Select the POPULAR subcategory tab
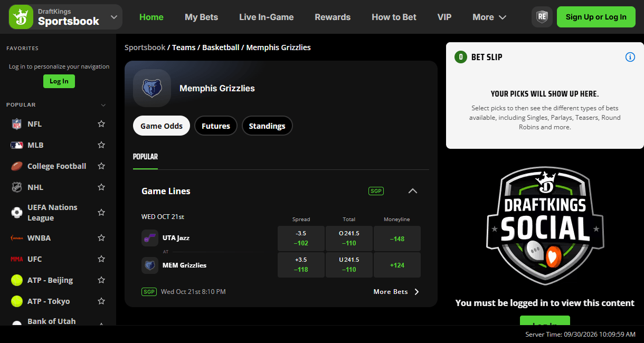 pyautogui.click(x=145, y=157)
